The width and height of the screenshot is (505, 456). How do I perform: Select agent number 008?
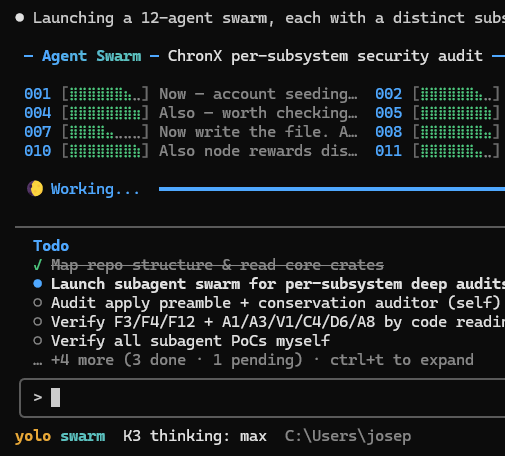(x=389, y=132)
